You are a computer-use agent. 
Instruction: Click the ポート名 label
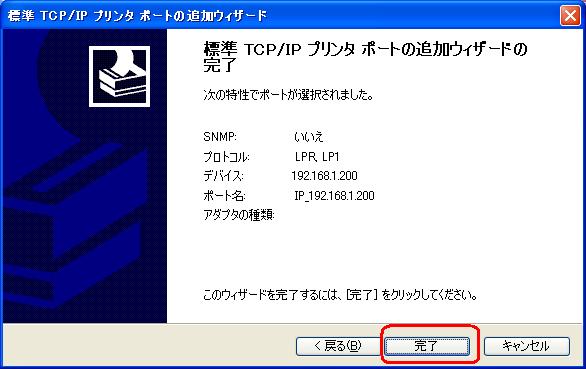[224, 196]
